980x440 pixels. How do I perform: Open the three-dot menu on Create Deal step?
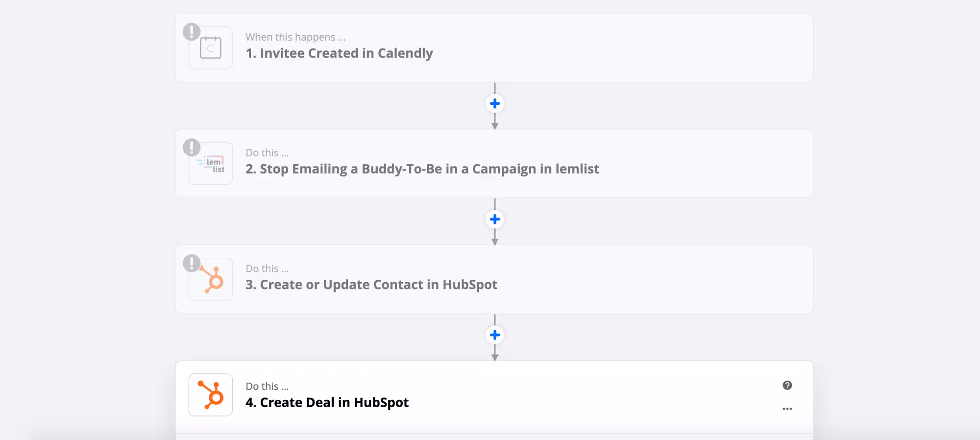tap(787, 409)
